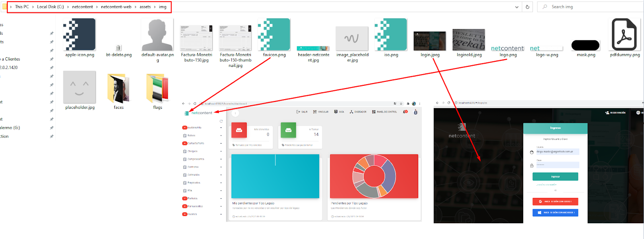
Task: Select default-avatar.png in the file list
Action: 157,40
